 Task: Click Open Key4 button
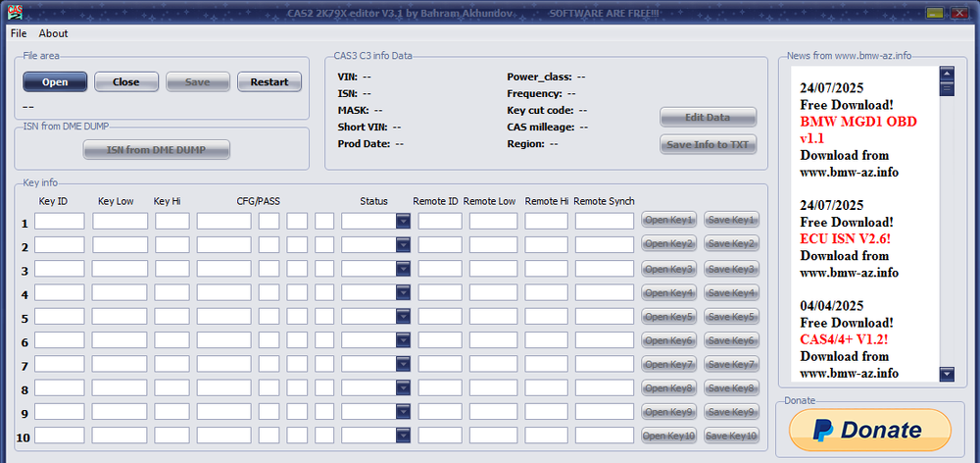click(x=668, y=292)
